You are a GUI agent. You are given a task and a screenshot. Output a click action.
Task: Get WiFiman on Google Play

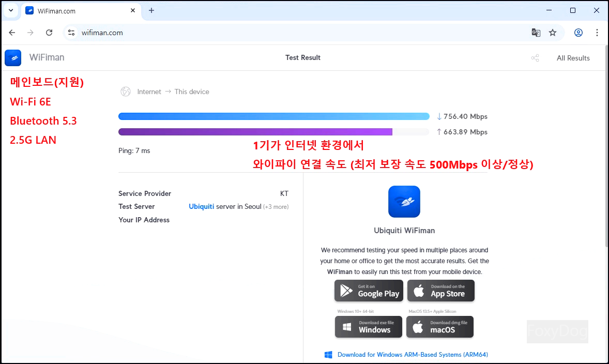tap(369, 291)
